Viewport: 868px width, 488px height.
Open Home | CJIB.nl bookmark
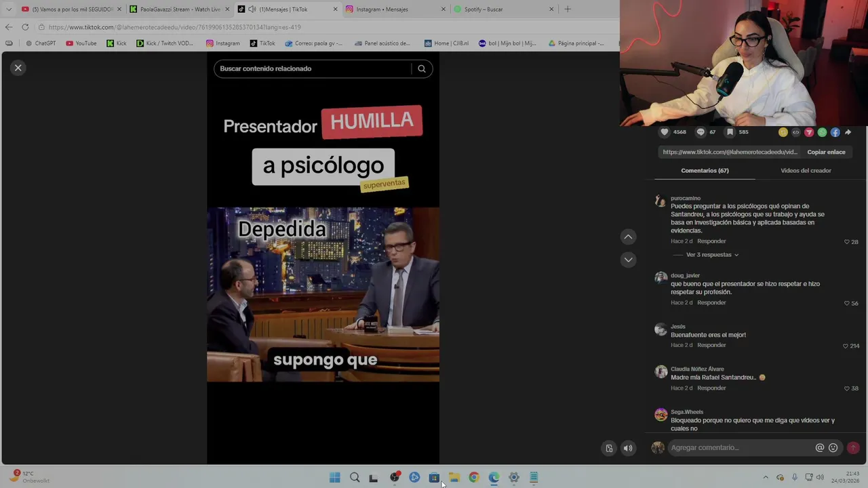tap(446, 43)
